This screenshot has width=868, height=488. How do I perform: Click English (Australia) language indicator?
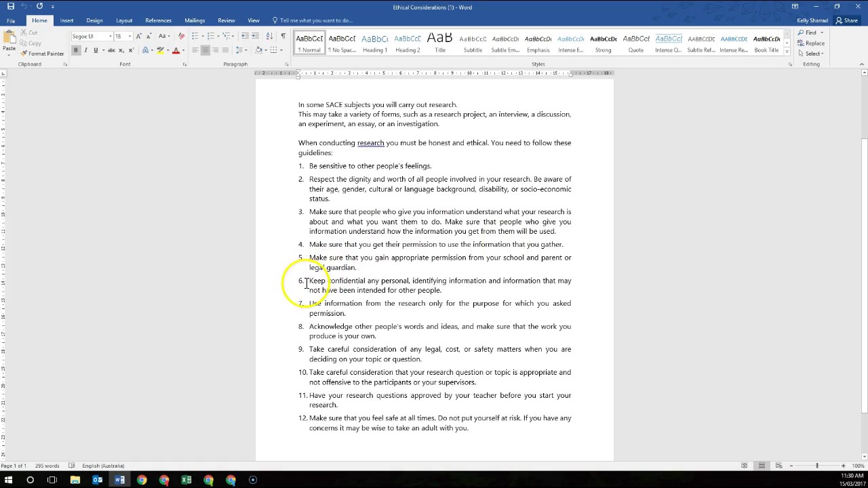tap(103, 466)
